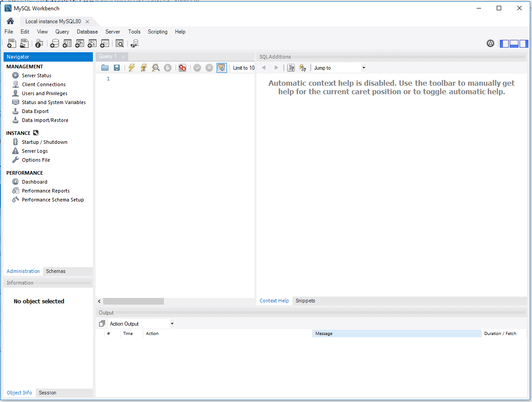
Task: Create a new stored procedure icon
Action: (x=92, y=43)
